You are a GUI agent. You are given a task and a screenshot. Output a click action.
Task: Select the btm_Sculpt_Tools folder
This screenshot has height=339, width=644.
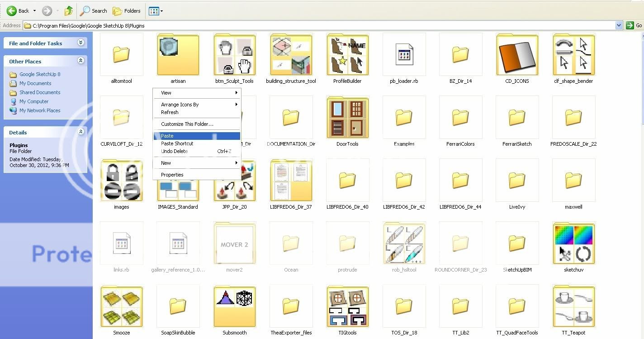click(235, 55)
